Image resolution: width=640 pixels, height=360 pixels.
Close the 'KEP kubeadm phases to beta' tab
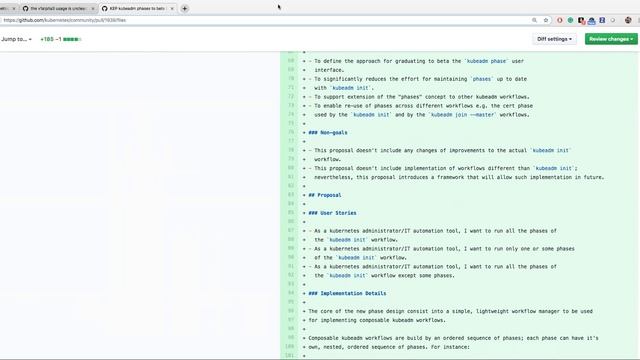click(x=172, y=8)
